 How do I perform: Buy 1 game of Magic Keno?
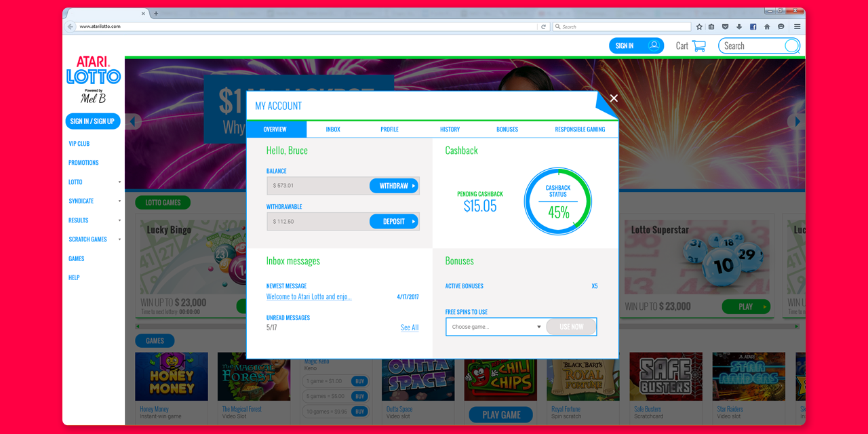tap(360, 381)
